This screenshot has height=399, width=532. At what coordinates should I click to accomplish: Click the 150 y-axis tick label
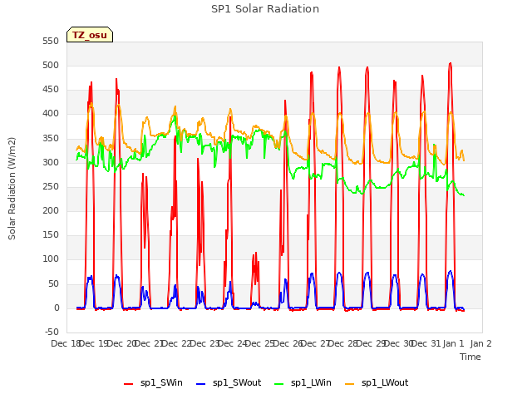click(x=51, y=234)
